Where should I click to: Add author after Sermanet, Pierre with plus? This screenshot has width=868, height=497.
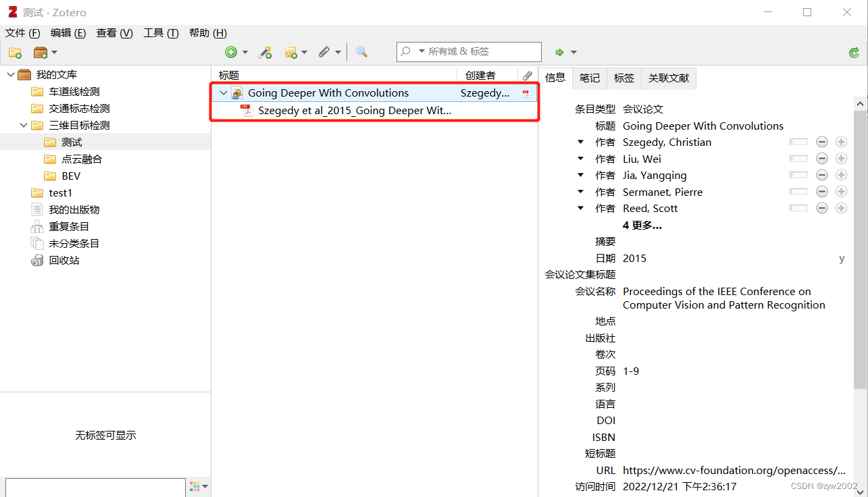point(841,192)
